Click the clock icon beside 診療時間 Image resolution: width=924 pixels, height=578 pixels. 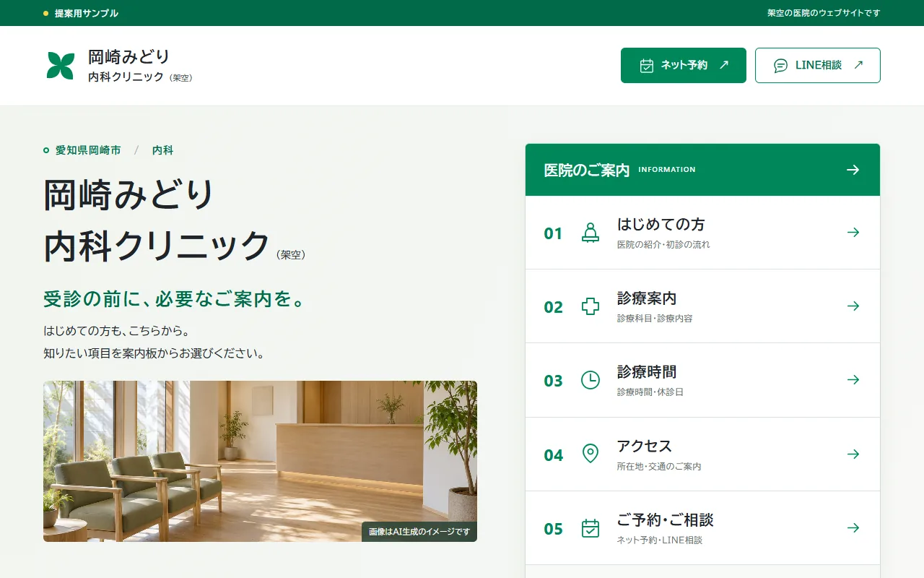(590, 380)
